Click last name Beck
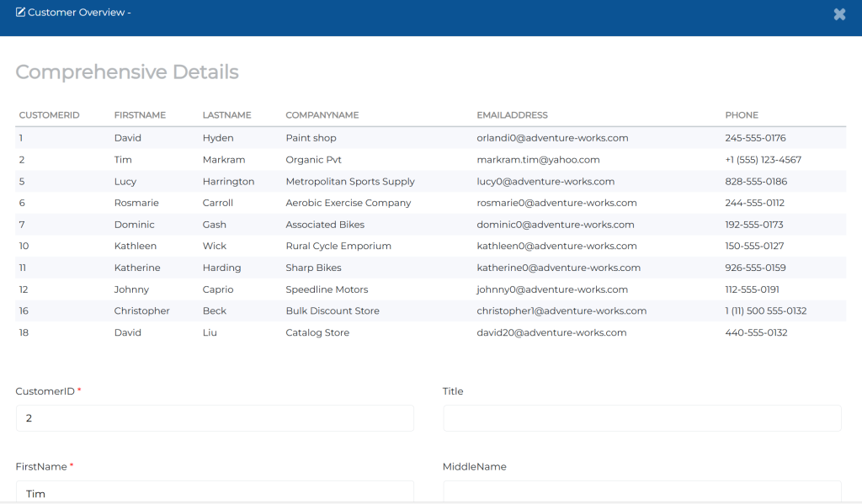The image size is (862, 504). pos(215,310)
